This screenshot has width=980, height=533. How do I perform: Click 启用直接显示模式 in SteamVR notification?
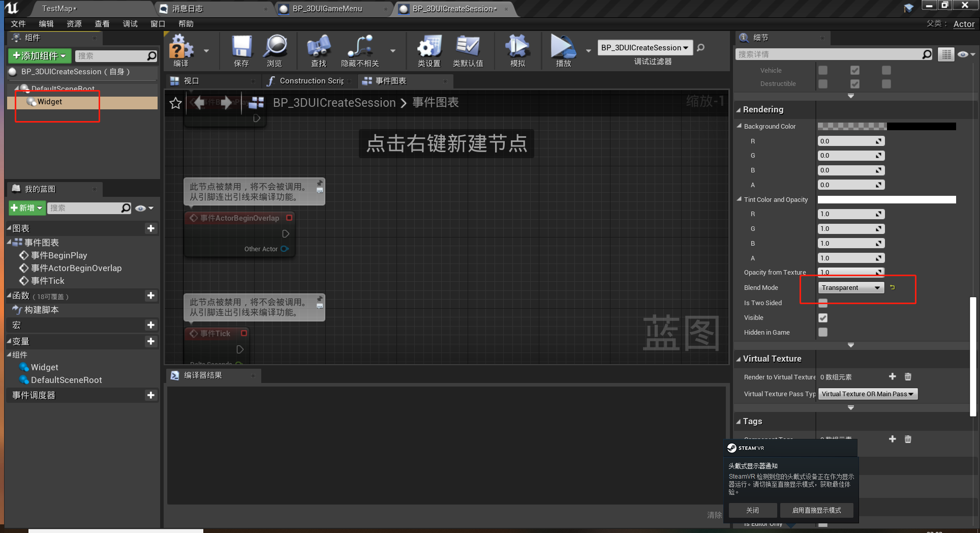click(816, 510)
